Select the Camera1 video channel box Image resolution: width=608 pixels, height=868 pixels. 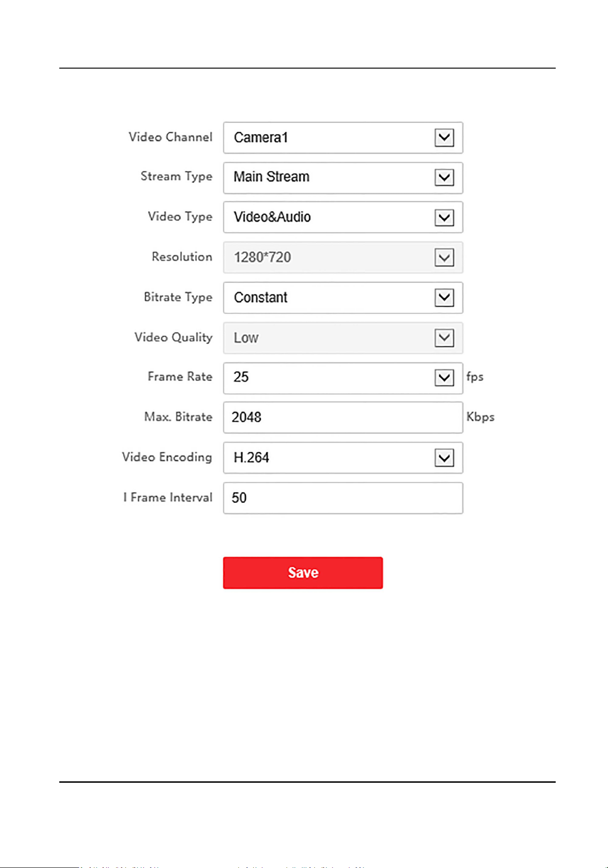pos(343,138)
